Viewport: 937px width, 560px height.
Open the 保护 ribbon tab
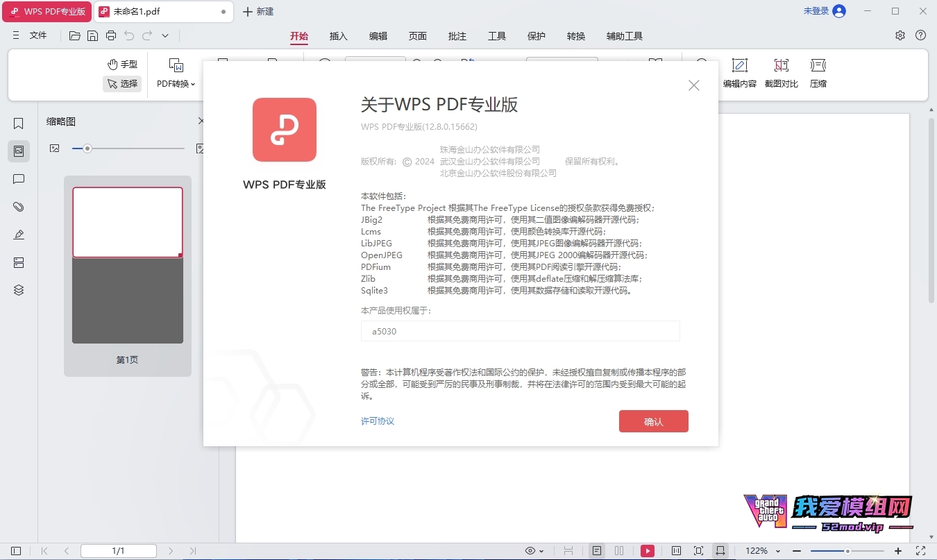tap(537, 36)
